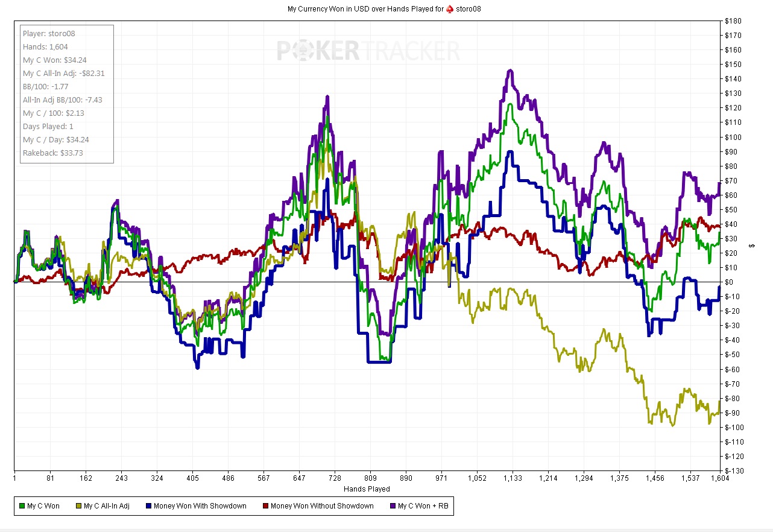
Task: Select the My C All-In Adj legend label
Action: (107, 506)
